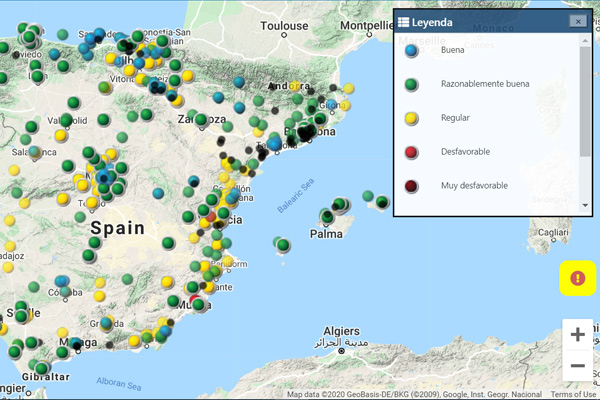Click the Leyenda list icon in header

tap(403, 22)
